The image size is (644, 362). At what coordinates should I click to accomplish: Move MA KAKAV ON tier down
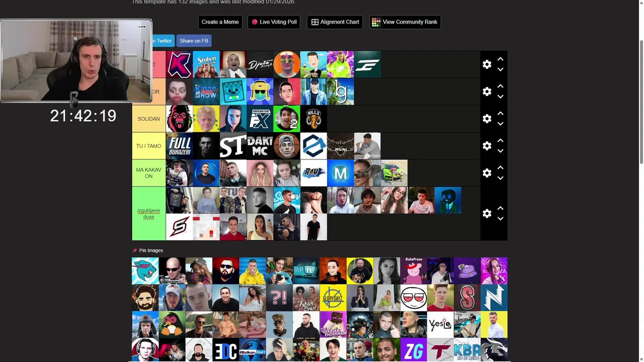click(500, 178)
